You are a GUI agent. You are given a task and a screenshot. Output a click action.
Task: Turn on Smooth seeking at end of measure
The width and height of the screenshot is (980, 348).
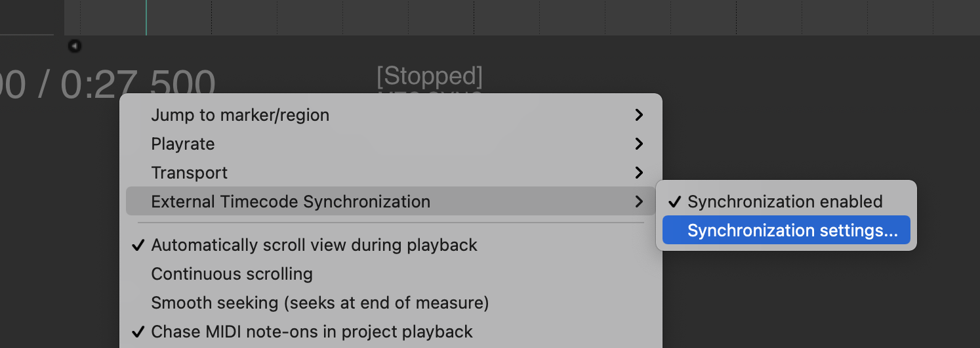click(319, 303)
